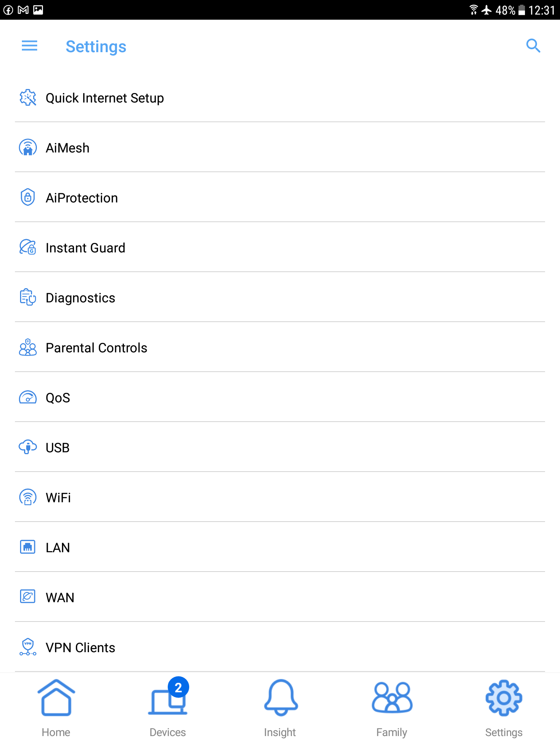Tap the AiProtection shield icon
This screenshot has height=747, width=560.
(x=28, y=198)
